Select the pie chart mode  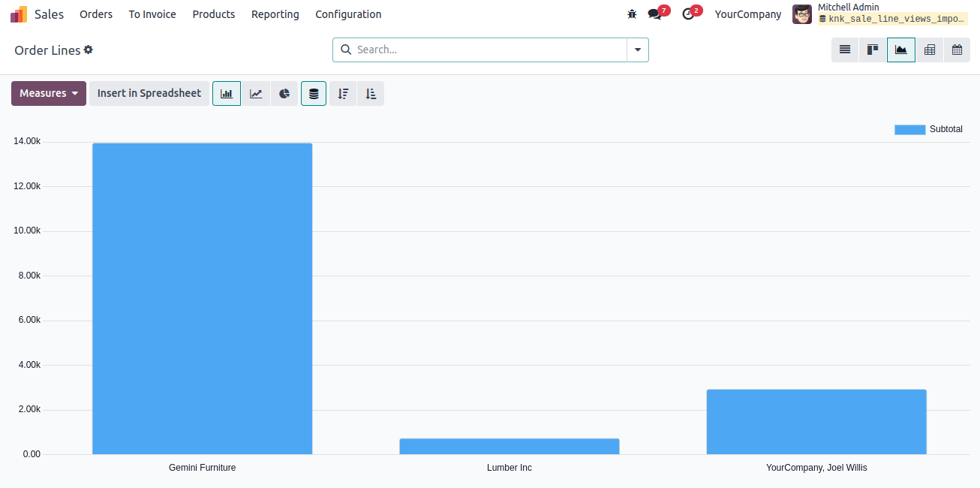[x=284, y=93]
